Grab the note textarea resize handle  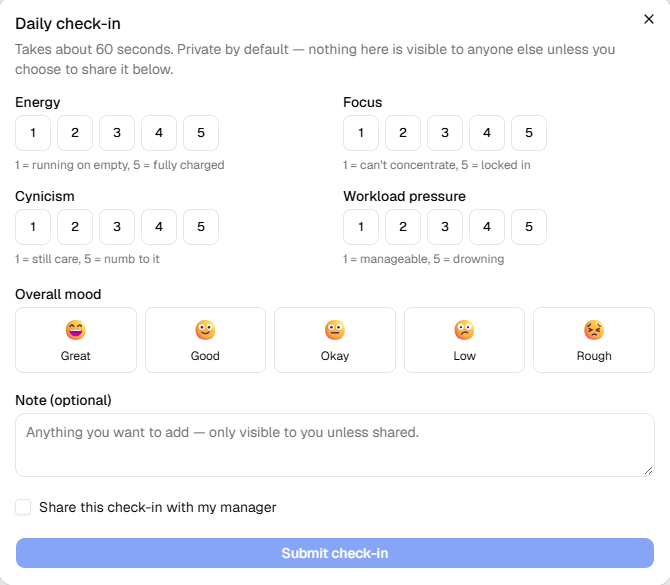[x=648, y=470]
